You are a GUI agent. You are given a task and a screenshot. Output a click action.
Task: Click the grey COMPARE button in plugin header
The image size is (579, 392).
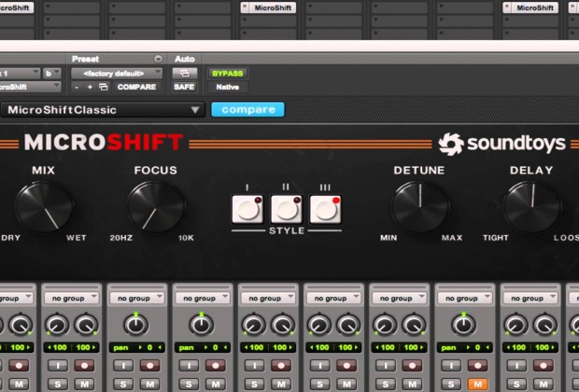point(136,87)
